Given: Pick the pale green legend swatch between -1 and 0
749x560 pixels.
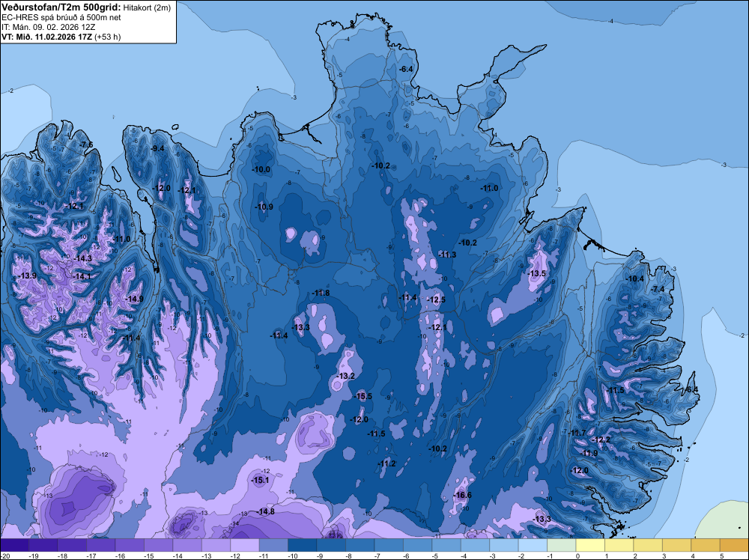Looking at the screenshot, I should coord(562,545).
